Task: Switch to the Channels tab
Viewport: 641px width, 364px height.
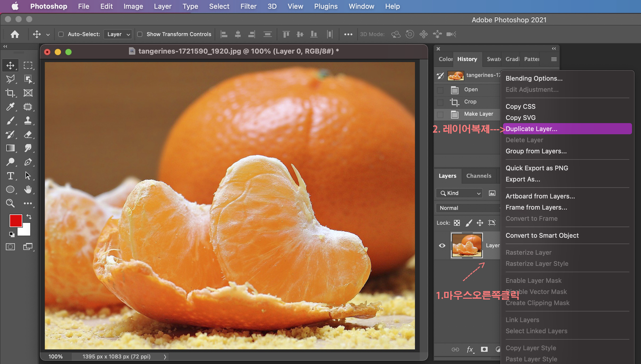Action: point(479,176)
